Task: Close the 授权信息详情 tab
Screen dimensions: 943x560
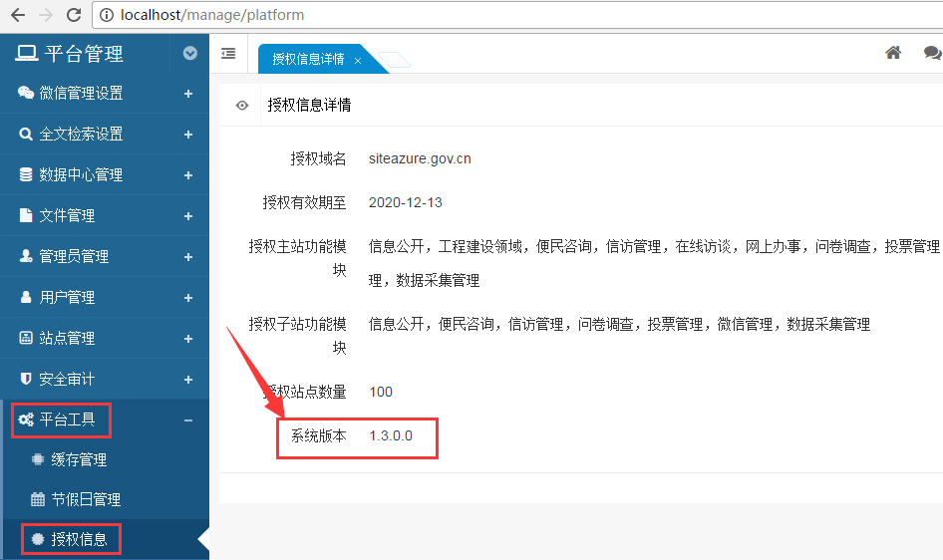Action: click(358, 61)
